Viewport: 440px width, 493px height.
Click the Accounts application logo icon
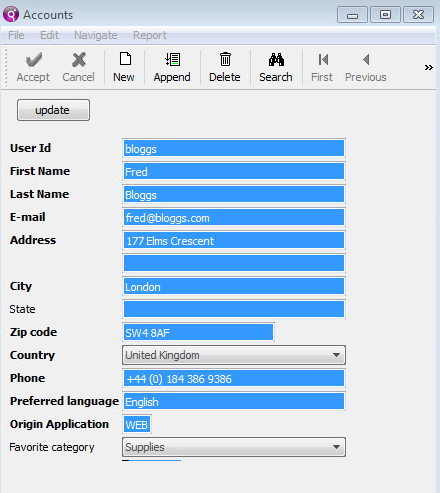point(11,15)
